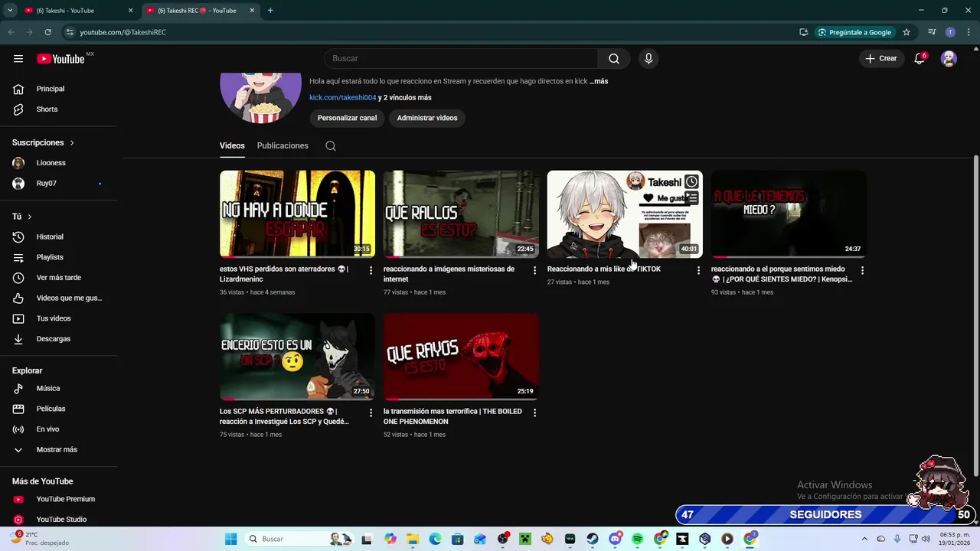Reload the page in Chrome
The width and height of the screenshot is (980, 551).
tap(47, 32)
